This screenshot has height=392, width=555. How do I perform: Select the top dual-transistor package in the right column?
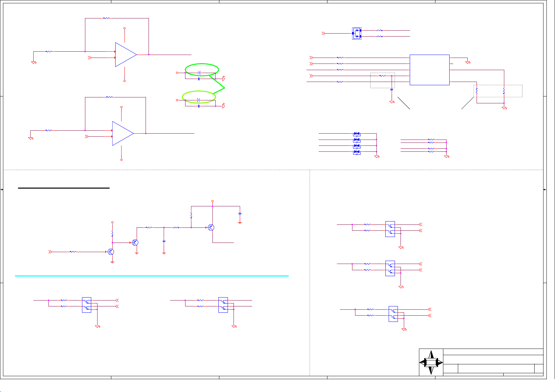coord(390,229)
